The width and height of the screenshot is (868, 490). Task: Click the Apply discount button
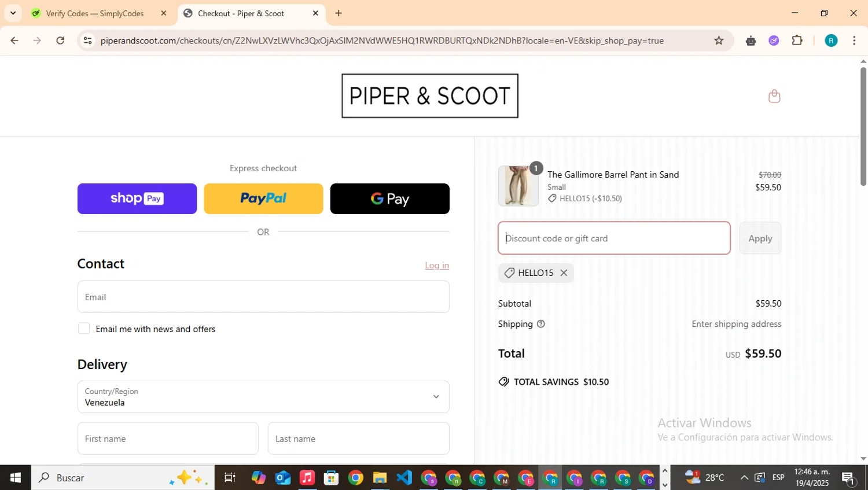point(760,238)
